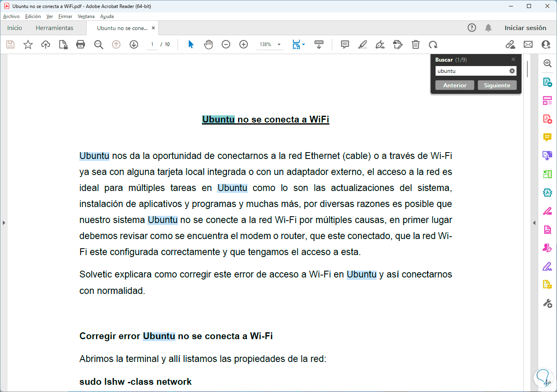Viewport: 557px width, 392px height.
Task: Click Iniciar sesión to sign in
Action: tap(525, 28)
